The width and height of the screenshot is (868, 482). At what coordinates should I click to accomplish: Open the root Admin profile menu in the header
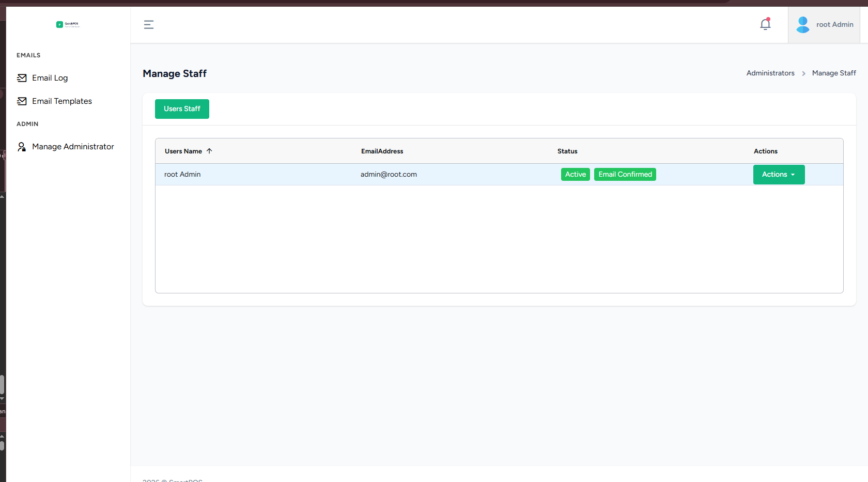coord(834,25)
